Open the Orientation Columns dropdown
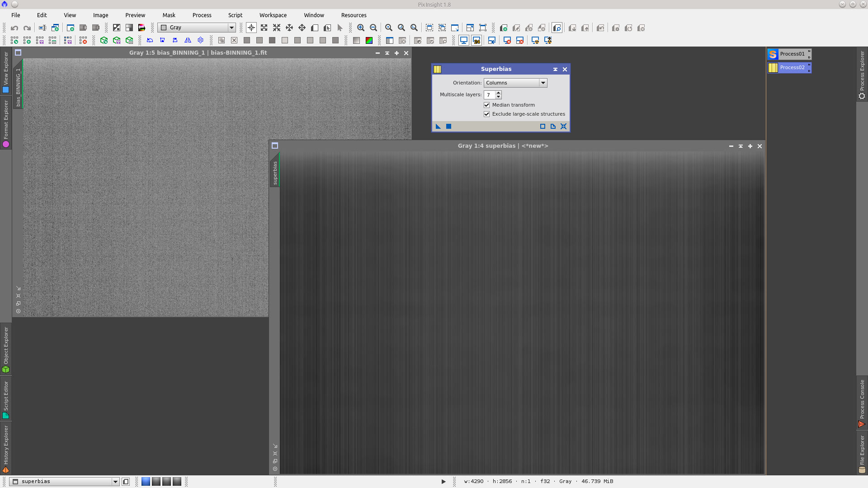The width and height of the screenshot is (868, 488). click(515, 83)
